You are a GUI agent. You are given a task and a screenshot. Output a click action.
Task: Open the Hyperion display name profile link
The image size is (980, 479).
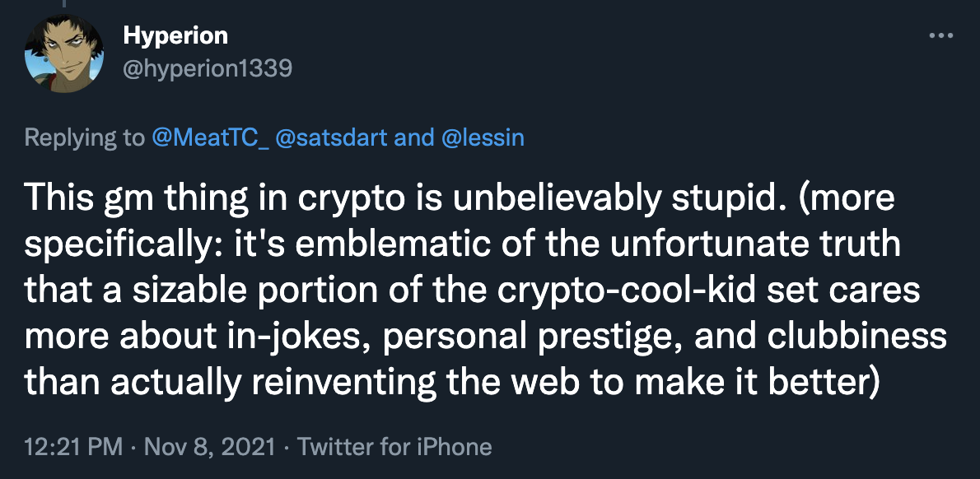click(x=175, y=35)
